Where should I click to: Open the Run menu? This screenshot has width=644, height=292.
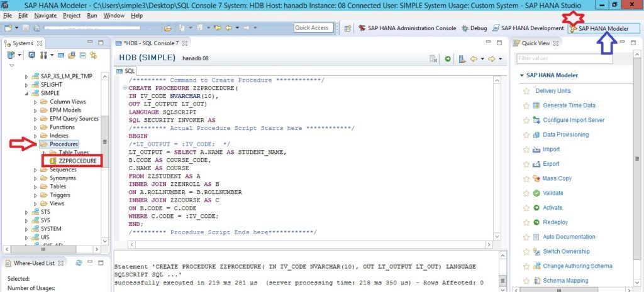tap(92, 16)
